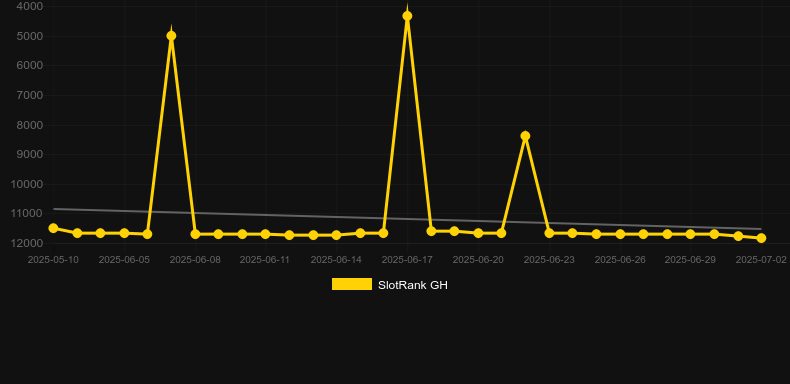Click the data point above 2025-06-11
Screen dimensions: 790x384
click(x=266, y=234)
